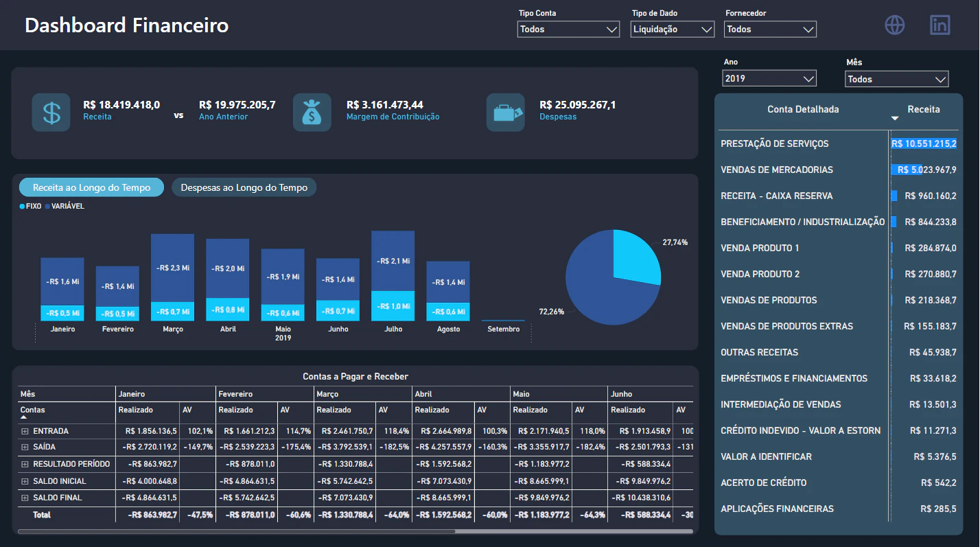Expand the ENTRADA row
The image size is (980, 547).
[25, 432]
